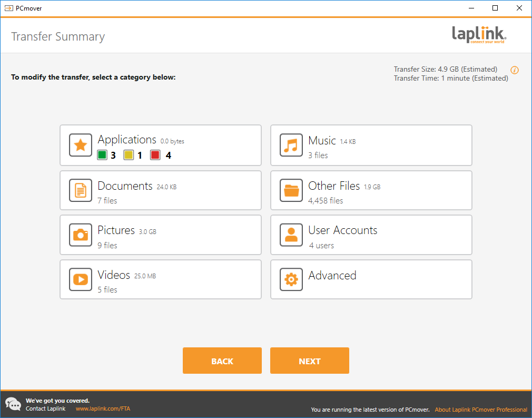Viewport: 532px width, 418px height.
Task: Click the Documents page icon
Action: [x=81, y=190]
